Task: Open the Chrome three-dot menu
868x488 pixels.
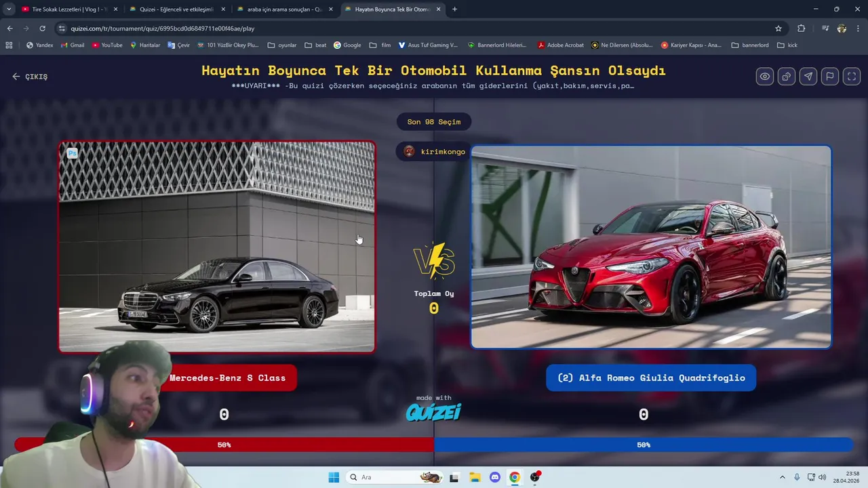Action: point(858,28)
